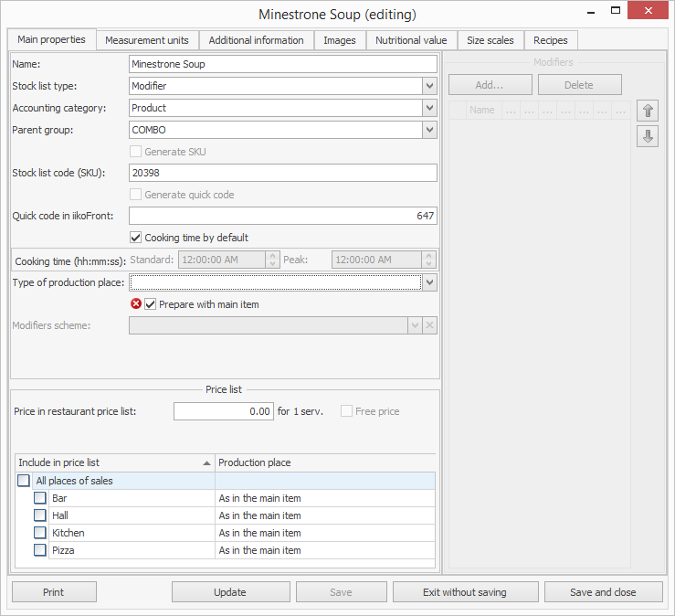
Task: Toggle Prepare with main item checkbox
Action: point(151,304)
